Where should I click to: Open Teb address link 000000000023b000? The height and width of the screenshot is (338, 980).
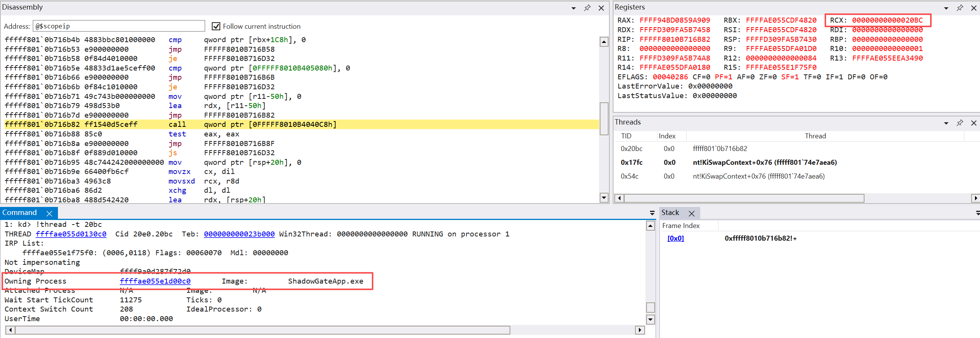[239, 234]
